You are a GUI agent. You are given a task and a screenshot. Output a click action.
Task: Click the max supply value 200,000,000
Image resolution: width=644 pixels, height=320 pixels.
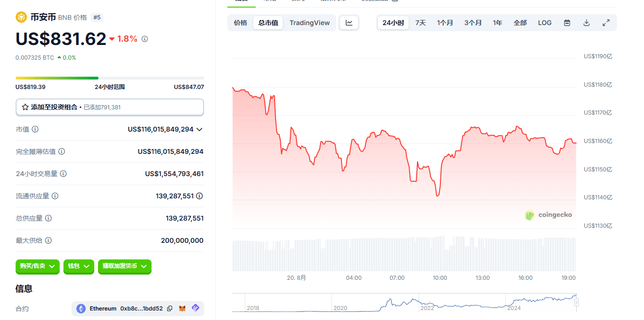(x=182, y=240)
